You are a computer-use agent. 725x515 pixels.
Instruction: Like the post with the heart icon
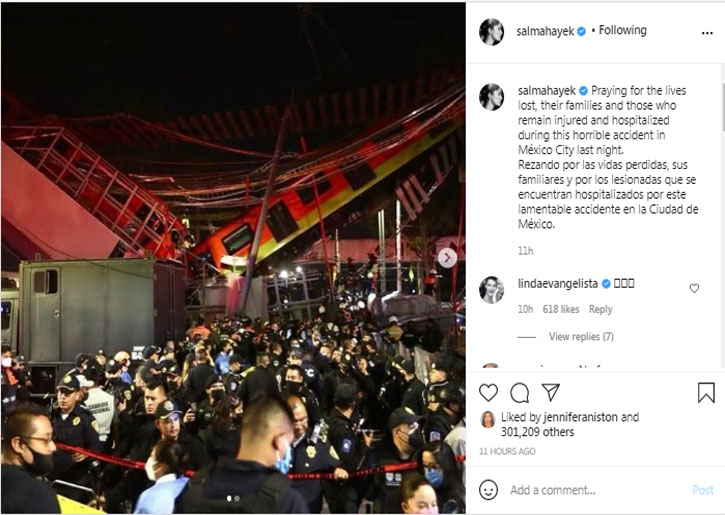click(x=488, y=392)
